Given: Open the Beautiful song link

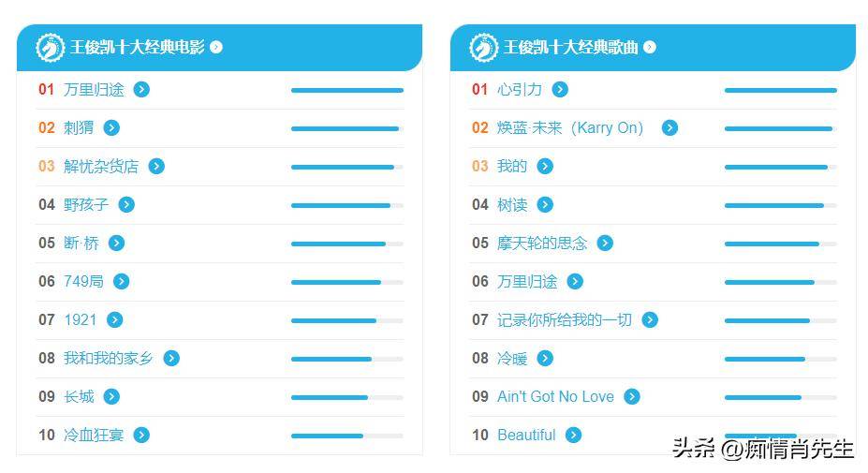Looking at the screenshot, I should [x=526, y=435].
